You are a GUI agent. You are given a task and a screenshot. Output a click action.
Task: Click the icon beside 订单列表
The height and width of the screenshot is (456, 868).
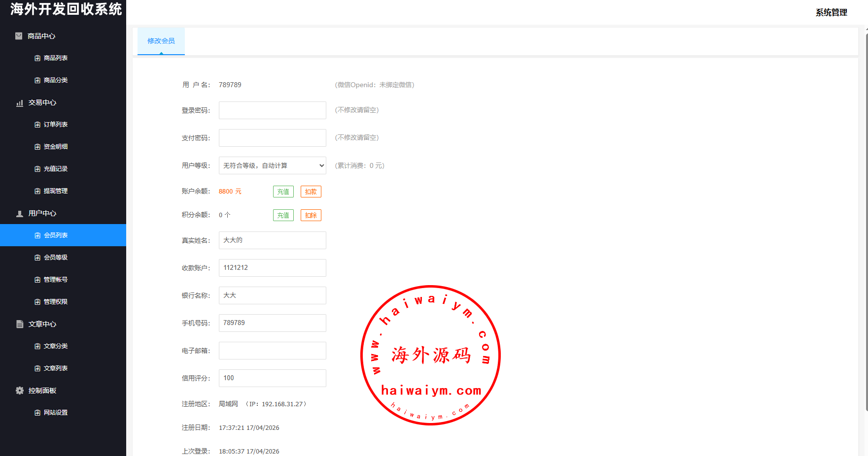37,125
